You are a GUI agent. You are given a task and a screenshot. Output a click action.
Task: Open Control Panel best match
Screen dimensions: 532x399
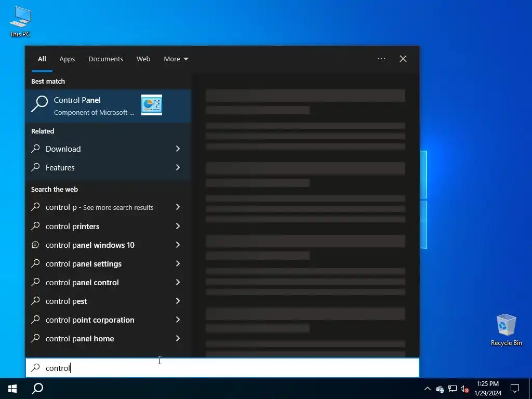pyautogui.click(x=108, y=105)
